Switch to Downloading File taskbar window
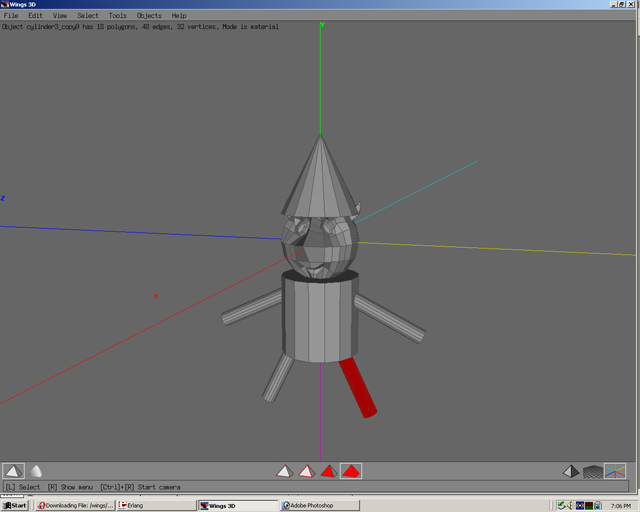640x512 pixels. pyautogui.click(x=75, y=505)
